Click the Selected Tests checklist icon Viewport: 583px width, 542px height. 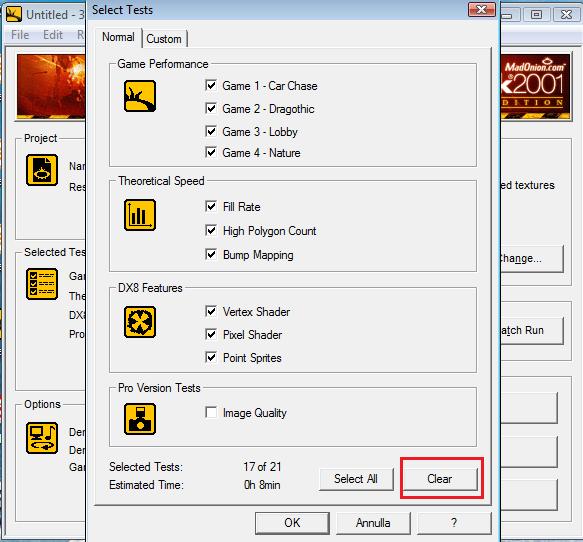pos(42,284)
